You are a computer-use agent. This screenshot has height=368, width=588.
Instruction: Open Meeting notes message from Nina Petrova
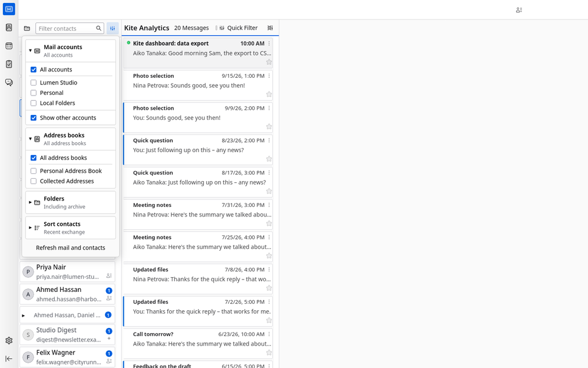[198, 214]
